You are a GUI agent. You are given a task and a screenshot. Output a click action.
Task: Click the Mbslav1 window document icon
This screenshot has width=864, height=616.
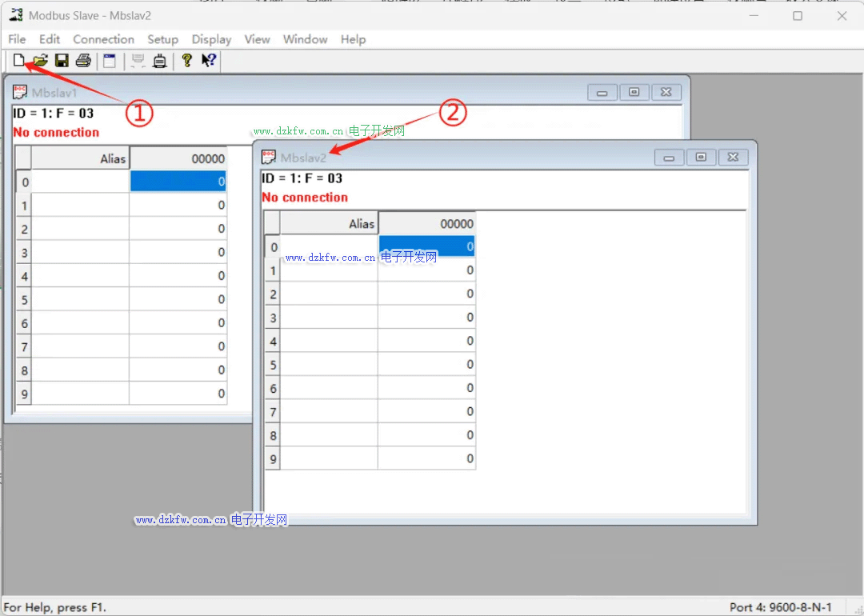pyautogui.click(x=20, y=91)
